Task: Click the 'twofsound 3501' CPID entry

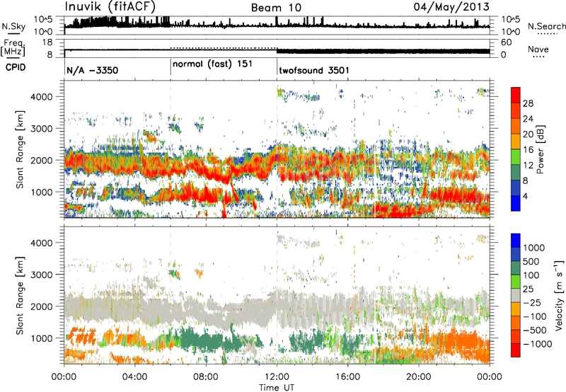Action: [314, 70]
